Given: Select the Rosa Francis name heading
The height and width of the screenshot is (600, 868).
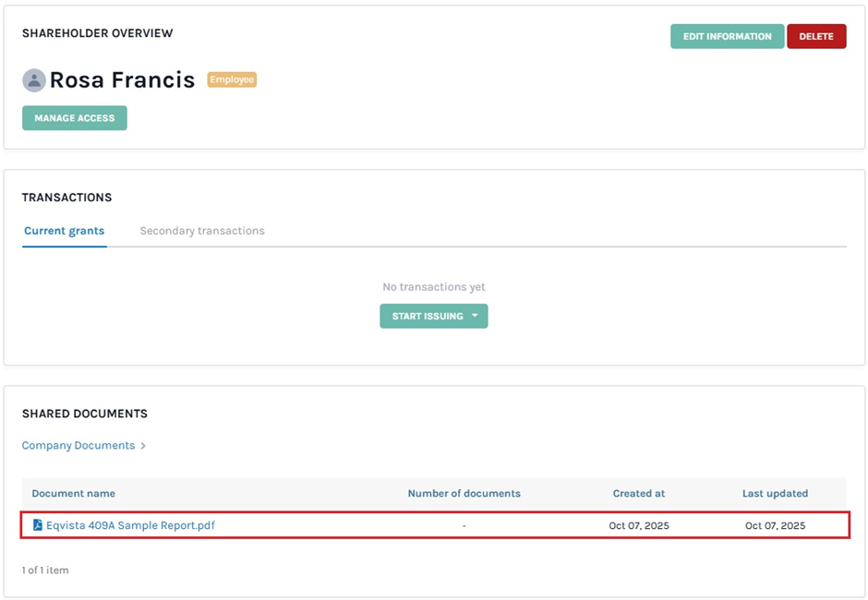Looking at the screenshot, I should pos(122,80).
